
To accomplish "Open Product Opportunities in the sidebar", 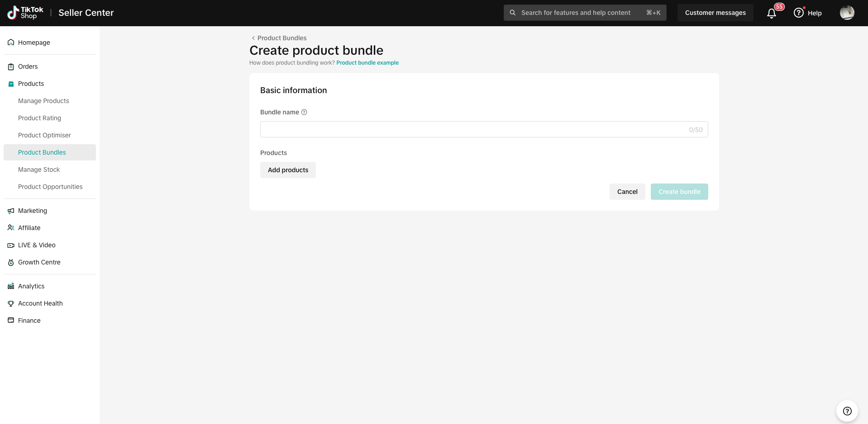I will [50, 187].
